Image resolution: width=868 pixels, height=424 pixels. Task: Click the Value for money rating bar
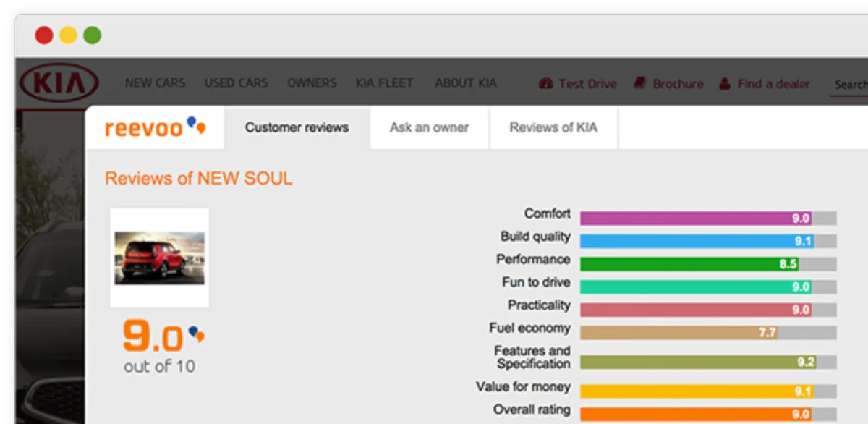pos(708,391)
